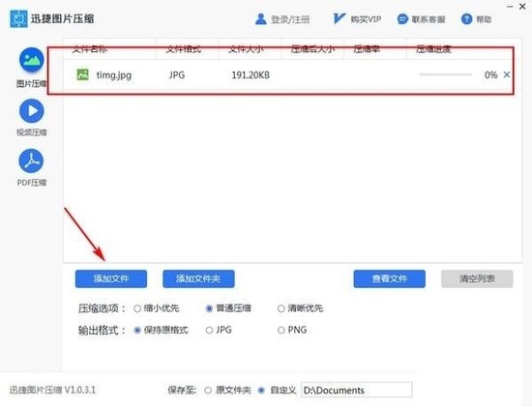Open the PDF压缩 sidebar icon
Screen dimensions: 532x407
[x=31, y=160]
